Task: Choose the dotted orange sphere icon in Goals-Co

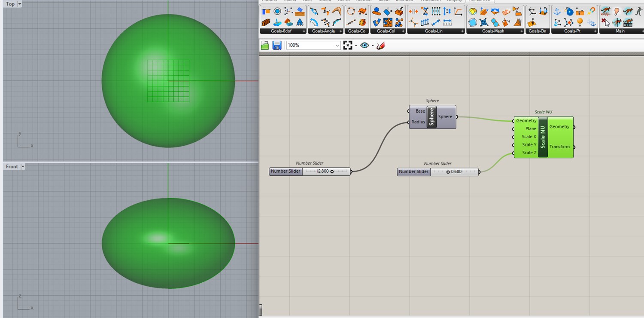Action: point(362,22)
